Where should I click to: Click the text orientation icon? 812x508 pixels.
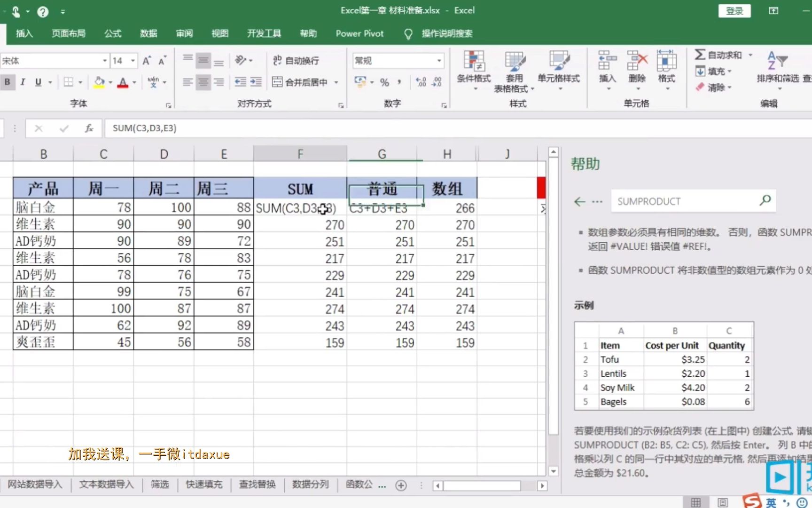pos(241,60)
